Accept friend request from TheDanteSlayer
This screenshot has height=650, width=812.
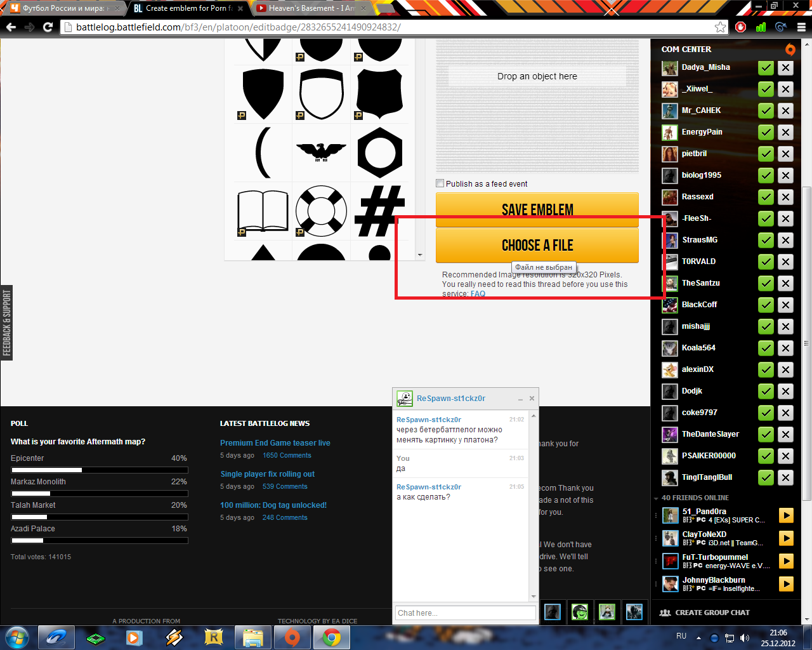click(x=766, y=435)
